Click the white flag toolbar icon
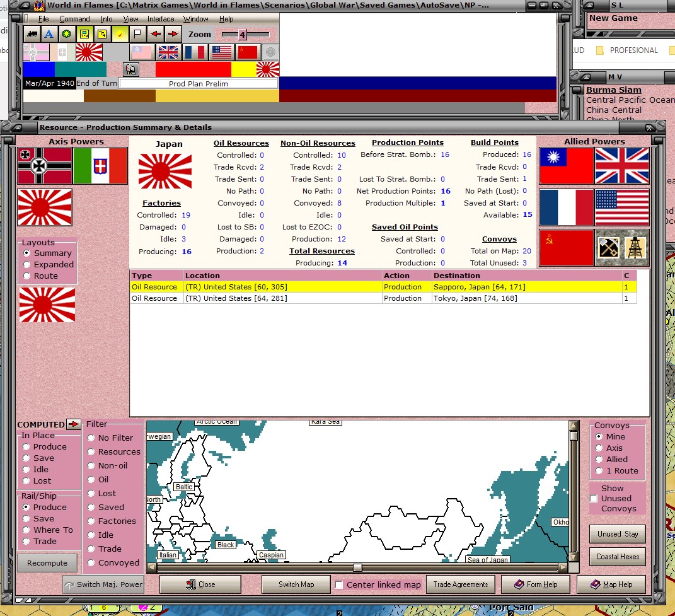 [137, 34]
